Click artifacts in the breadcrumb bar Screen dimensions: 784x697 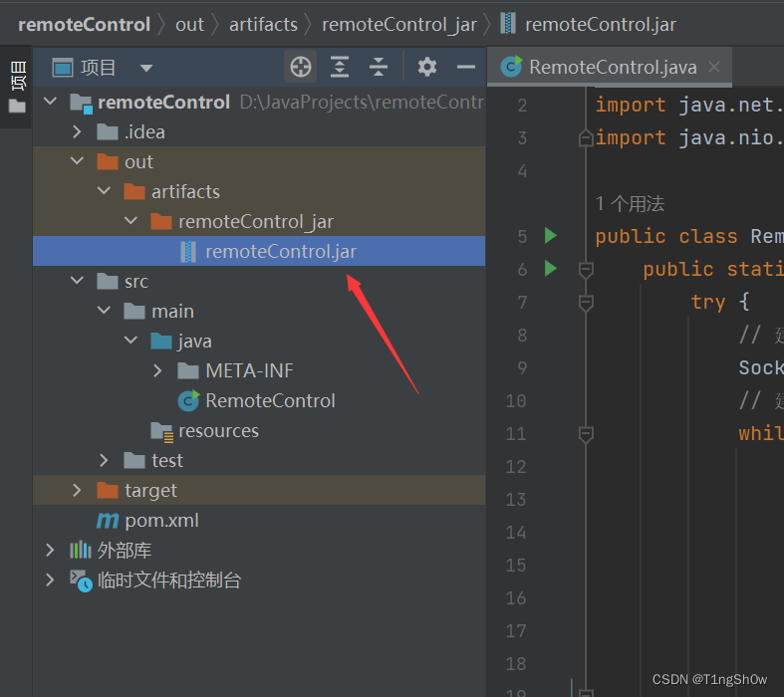point(263,25)
